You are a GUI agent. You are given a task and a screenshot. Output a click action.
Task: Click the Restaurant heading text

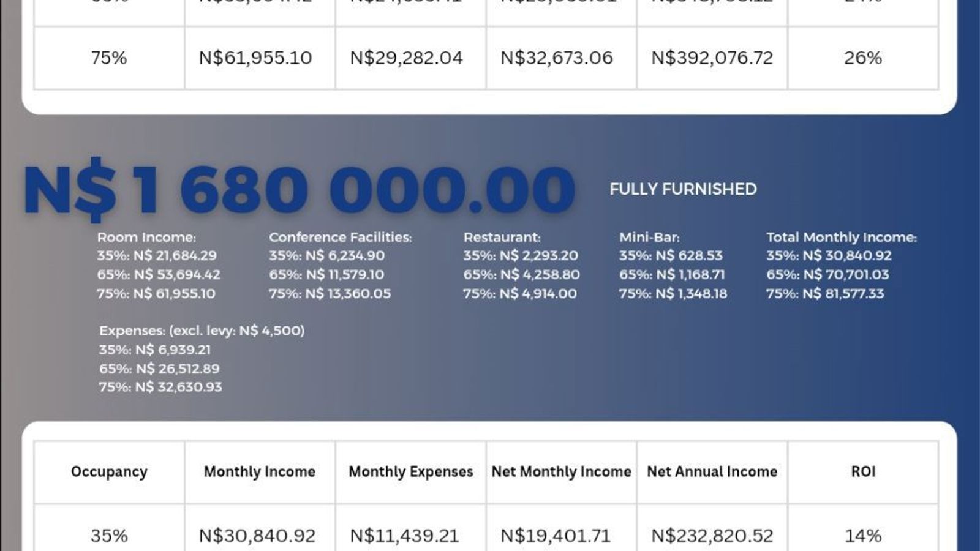click(502, 237)
